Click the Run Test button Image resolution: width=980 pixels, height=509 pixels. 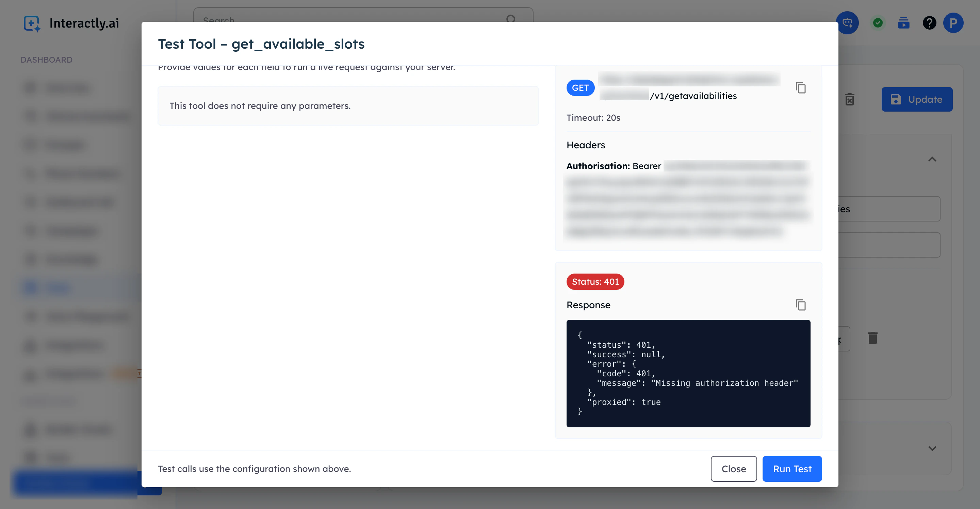792,469
